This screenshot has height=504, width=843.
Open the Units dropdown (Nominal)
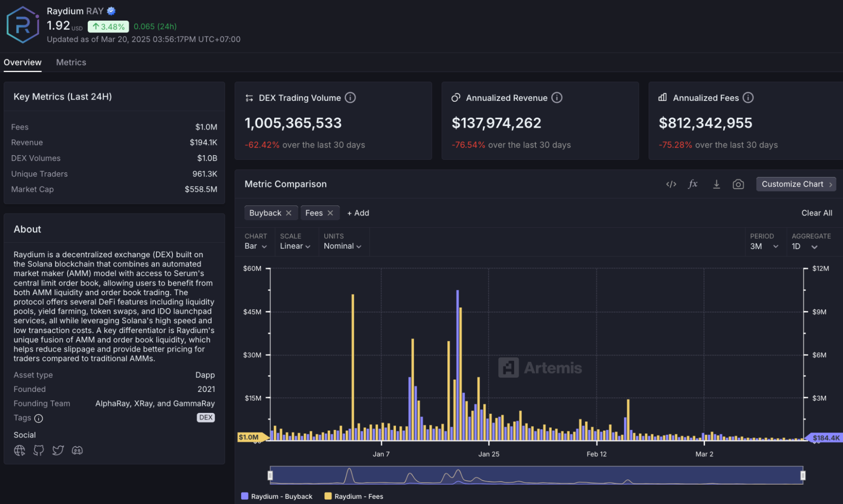click(x=342, y=246)
